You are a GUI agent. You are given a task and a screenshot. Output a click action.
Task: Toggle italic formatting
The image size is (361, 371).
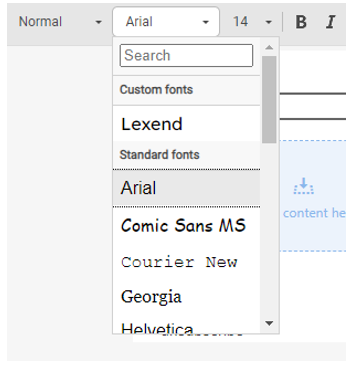[330, 22]
